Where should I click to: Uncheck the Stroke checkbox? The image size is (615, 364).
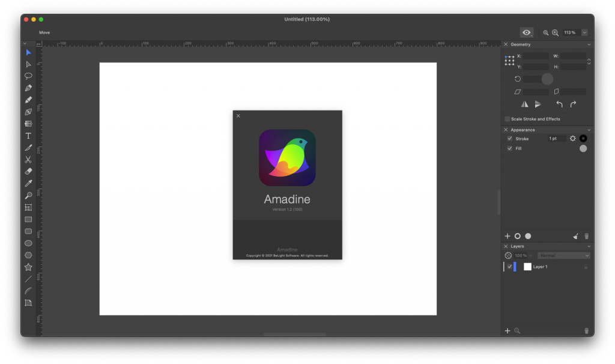click(509, 139)
